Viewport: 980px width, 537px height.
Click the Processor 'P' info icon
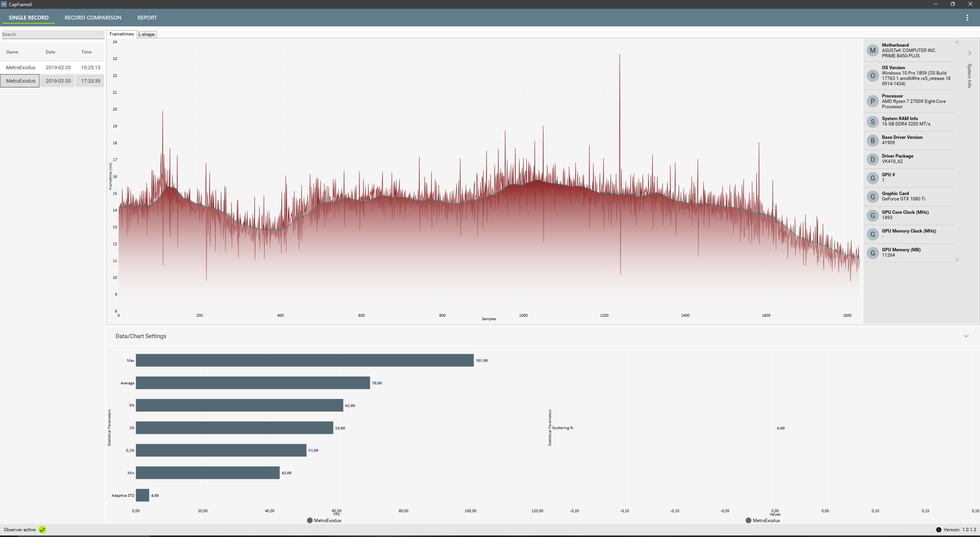tap(872, 101)
